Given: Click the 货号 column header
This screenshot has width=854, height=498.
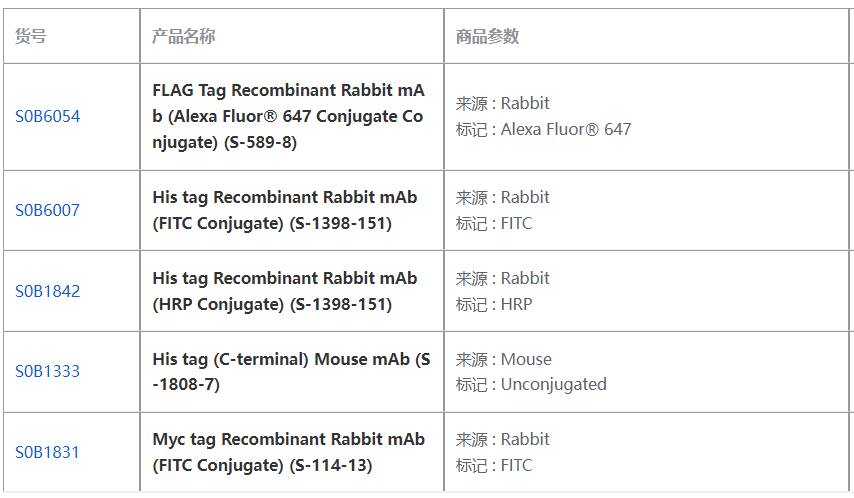Looking at the screenshot, I should point(30,36).
